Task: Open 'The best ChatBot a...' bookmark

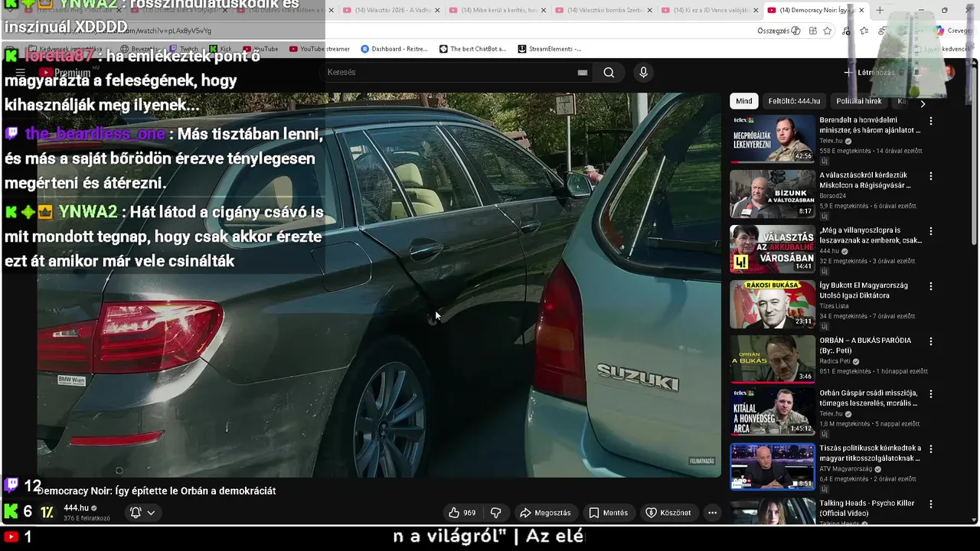Action: (x=472, y=49)
